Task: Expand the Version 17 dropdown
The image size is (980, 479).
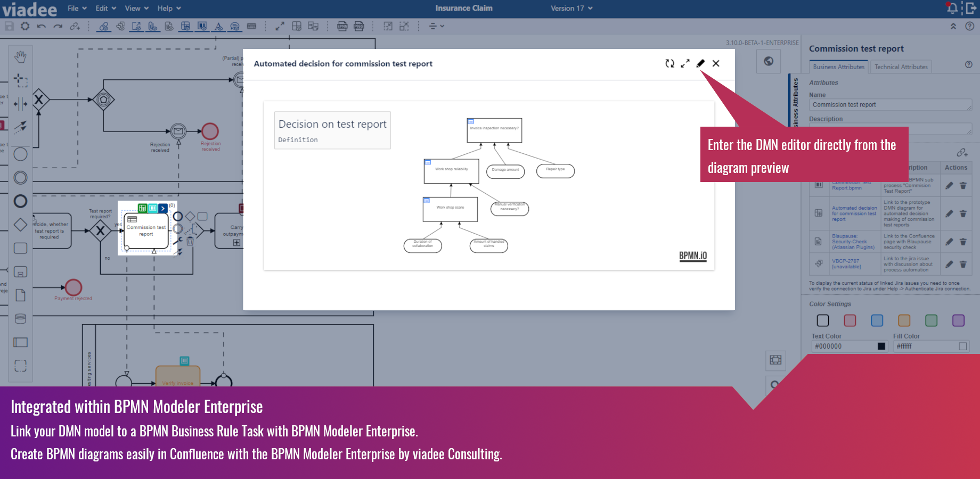Action: tap(571, 9)
